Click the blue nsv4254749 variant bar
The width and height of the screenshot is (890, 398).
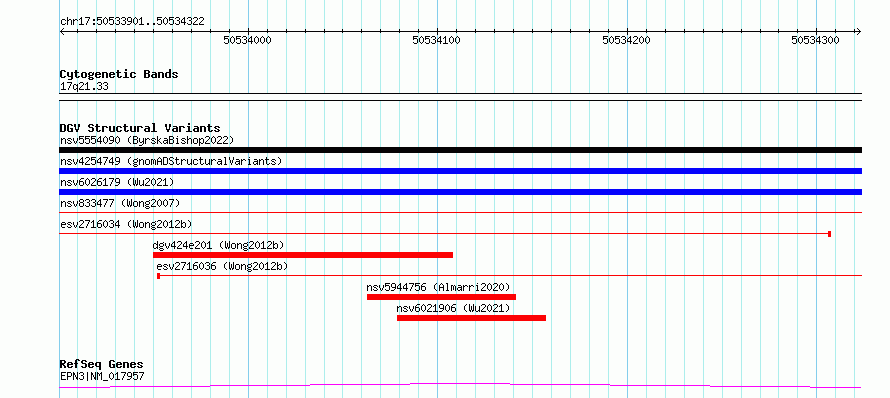coord(460,171)
